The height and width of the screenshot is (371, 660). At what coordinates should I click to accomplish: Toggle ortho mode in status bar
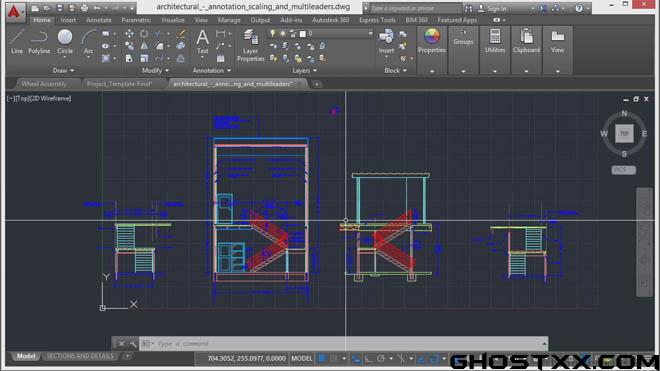368,359
